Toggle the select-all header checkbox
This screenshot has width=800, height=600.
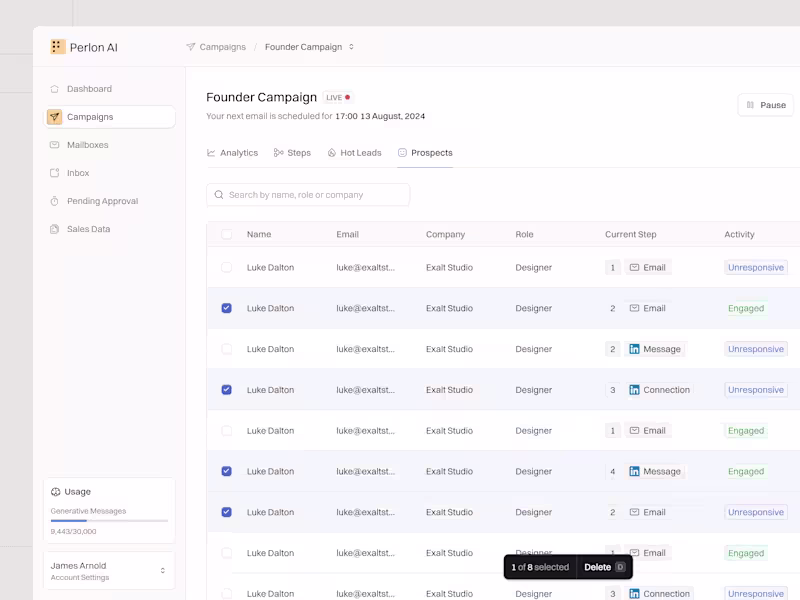tap(226, 234)
